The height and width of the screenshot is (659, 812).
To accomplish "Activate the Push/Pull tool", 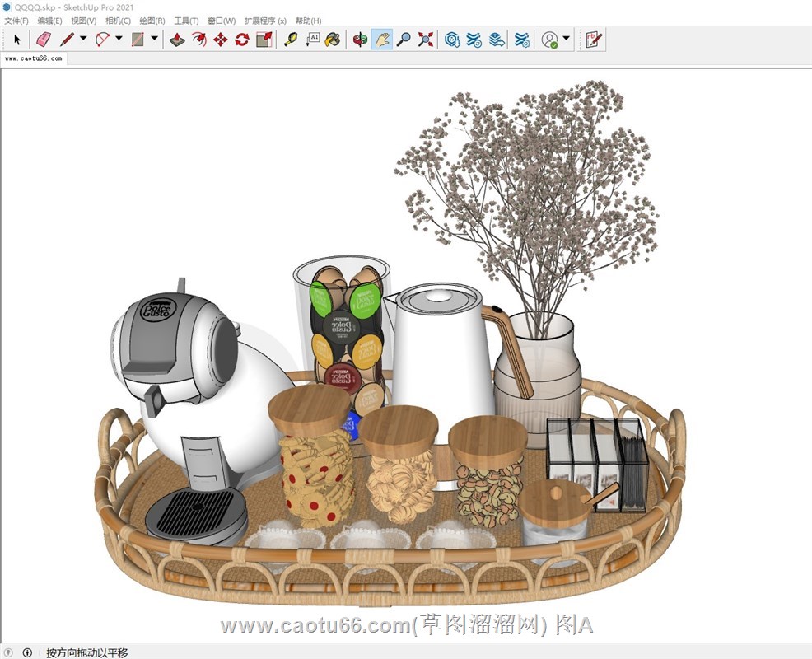I will pos(177,39).
